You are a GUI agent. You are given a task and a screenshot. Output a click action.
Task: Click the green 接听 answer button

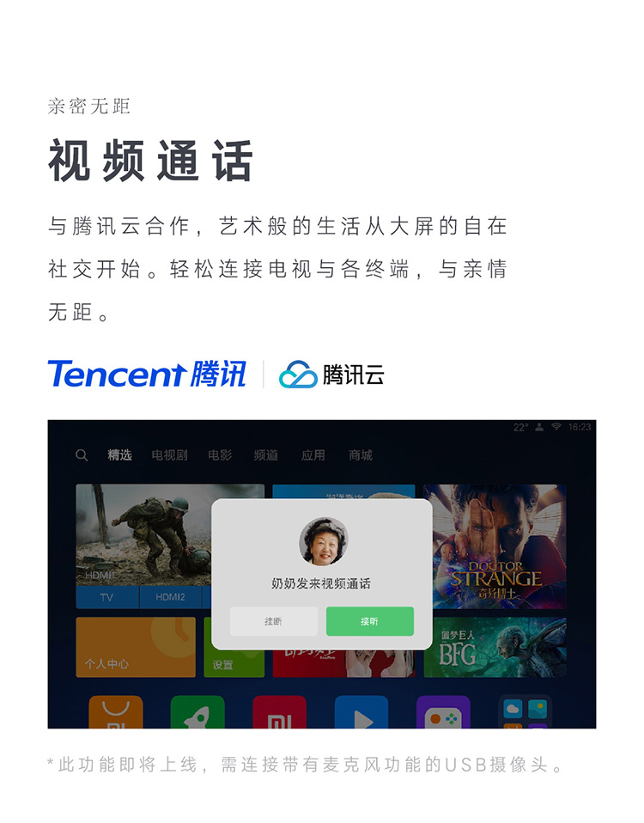click(370, 621)
